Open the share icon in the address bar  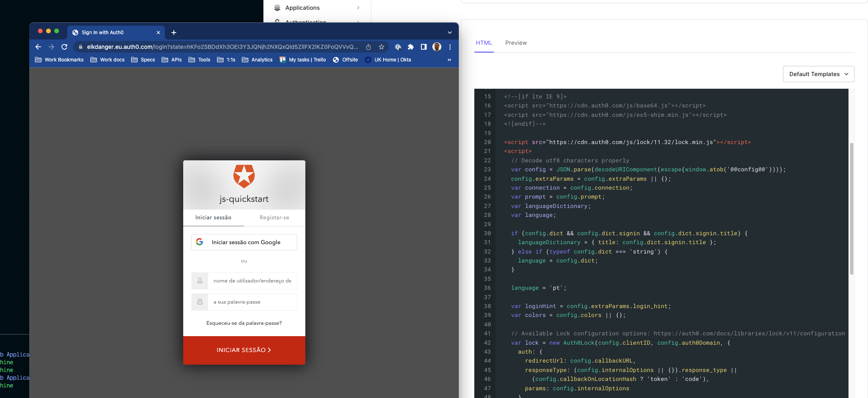[368, 47]
